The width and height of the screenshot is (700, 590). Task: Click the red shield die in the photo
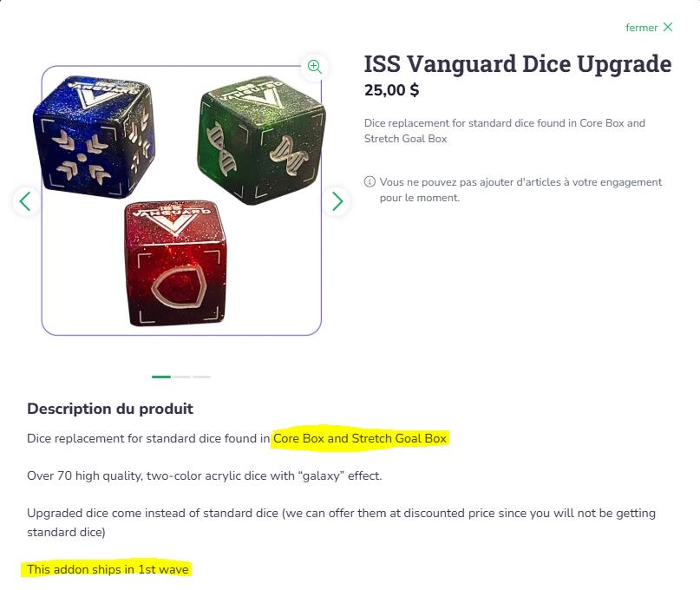[x=176, y=264]
